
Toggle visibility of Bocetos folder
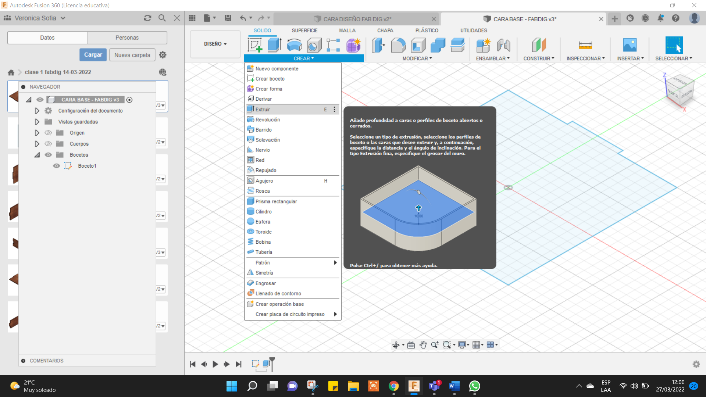pyautogui.click(x=48, y=155)
